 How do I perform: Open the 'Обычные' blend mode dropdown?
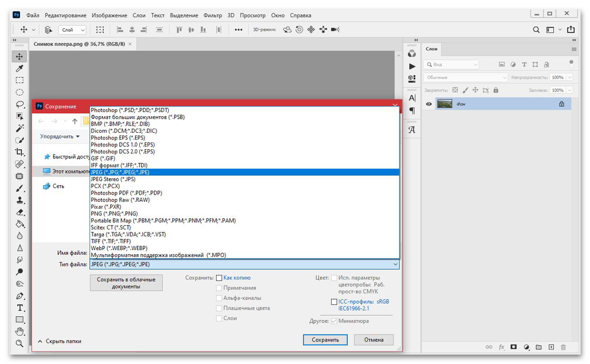tap(466, 77)
